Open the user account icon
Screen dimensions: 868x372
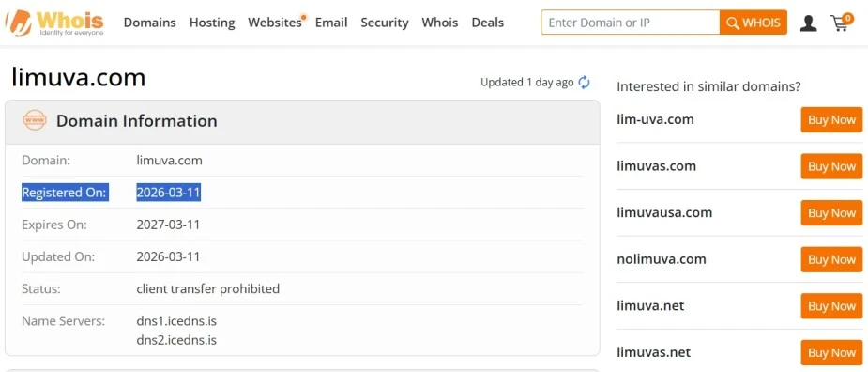pyautogui.click(x=808, y=23)
